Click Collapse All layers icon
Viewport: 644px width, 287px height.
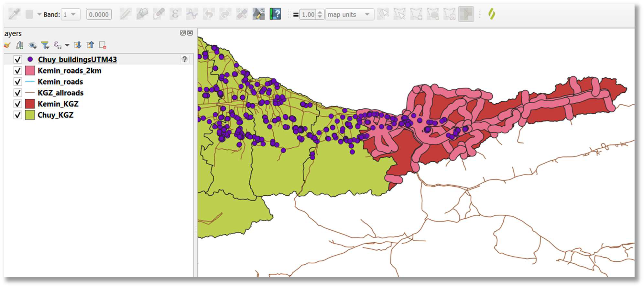tap(90, 45)
